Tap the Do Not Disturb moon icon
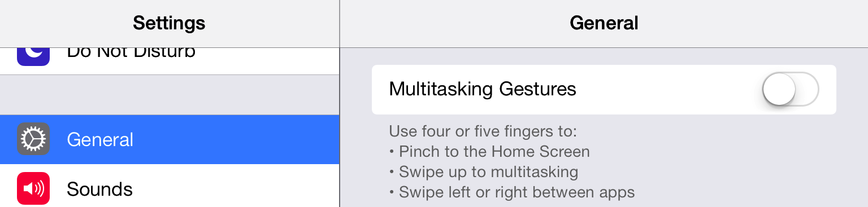868x207 pixels. [33, 56]
